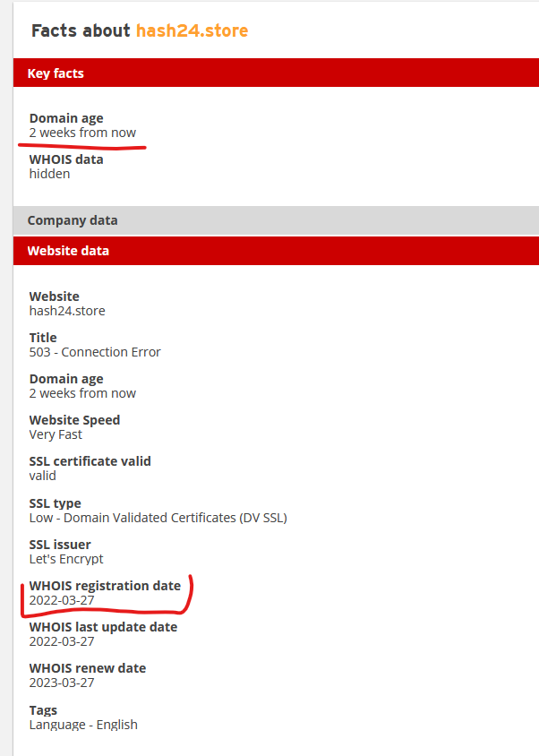The image size is (539, 756).
Task: Click the Tags label
Action: click(x=43, y=710)
